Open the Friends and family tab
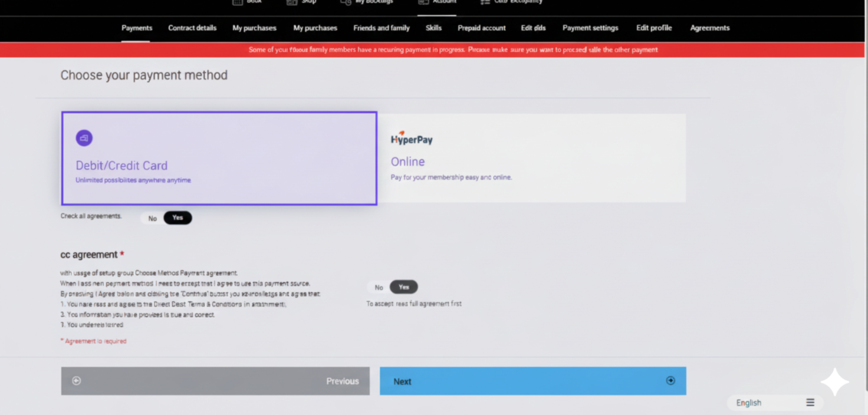 382,28
